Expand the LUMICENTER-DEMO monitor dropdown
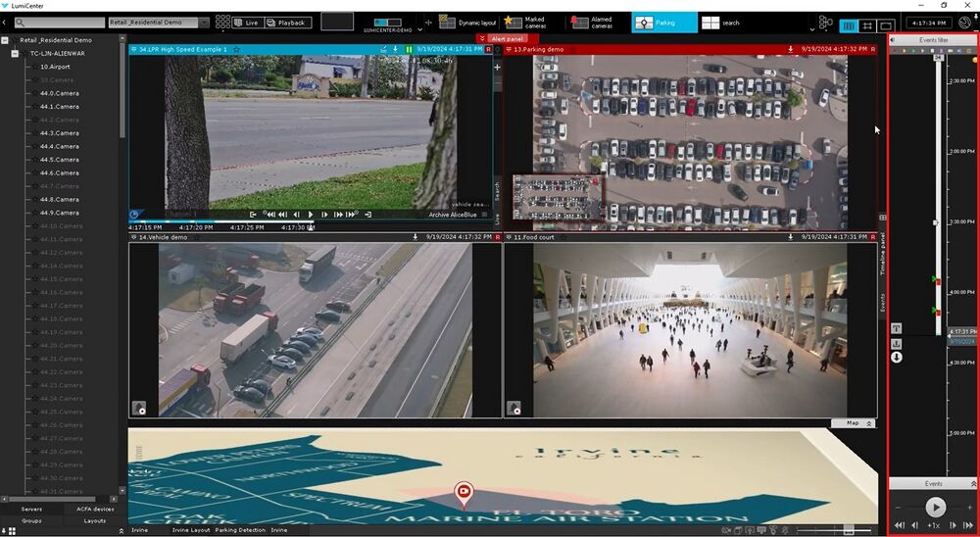 tap(419, 28)
